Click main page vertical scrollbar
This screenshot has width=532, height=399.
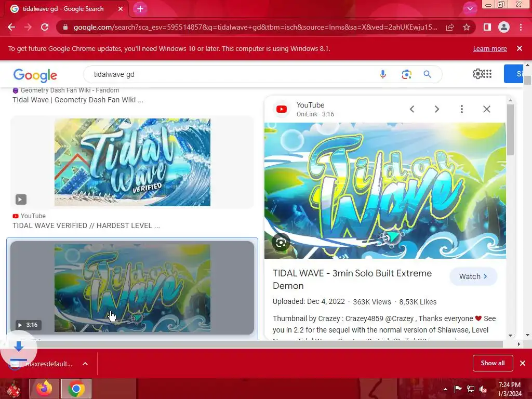(527, 80)
